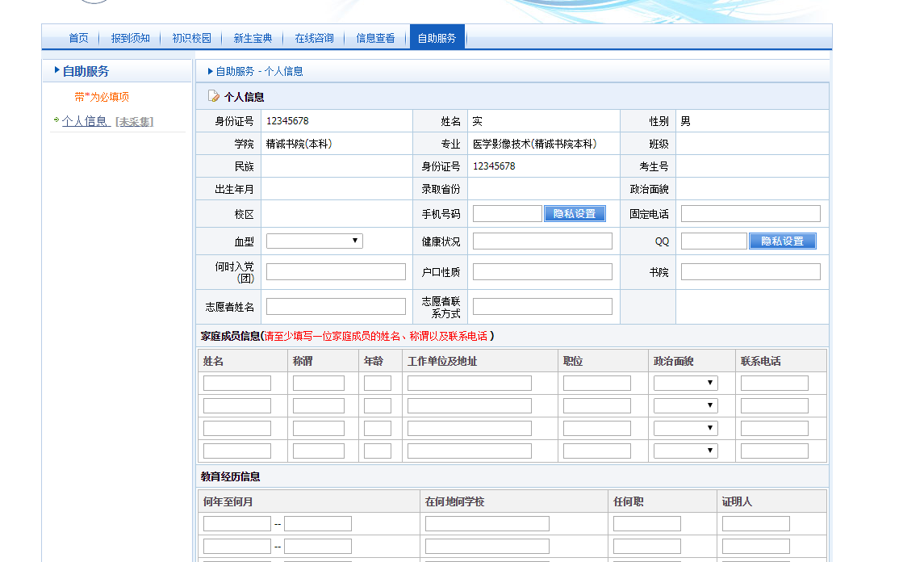Click the arrow icon beside 自助服务 sidebar heading

pyautogui.click(x=56, y=70)
